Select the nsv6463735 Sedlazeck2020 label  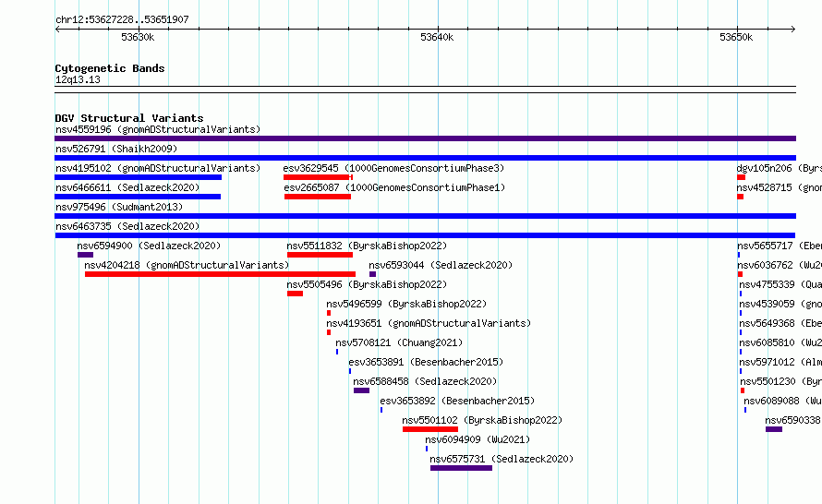click(x=127, y=226)
